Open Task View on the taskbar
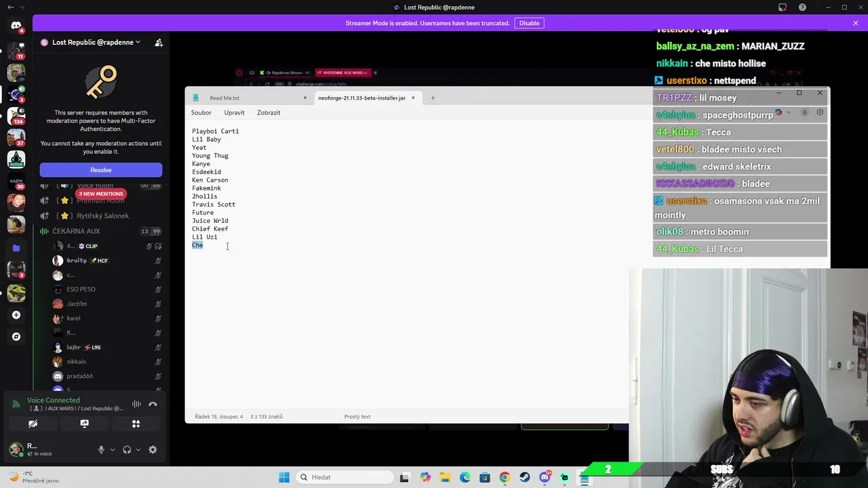 404,477
